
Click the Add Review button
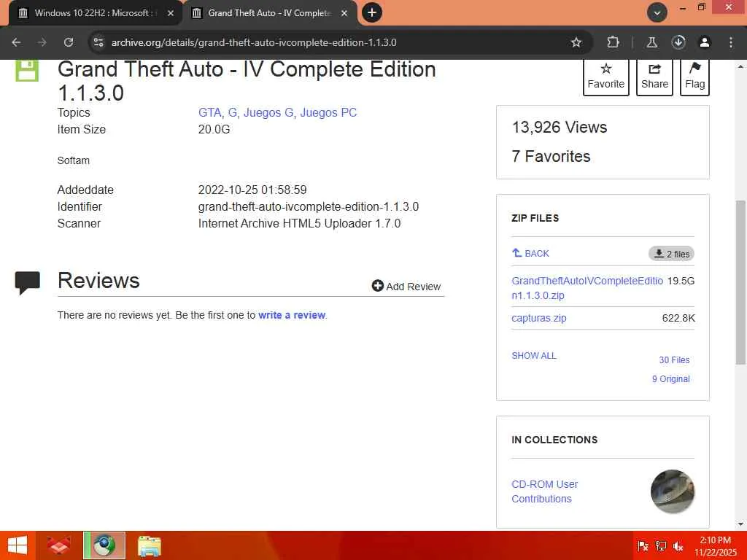pos(406,286)
